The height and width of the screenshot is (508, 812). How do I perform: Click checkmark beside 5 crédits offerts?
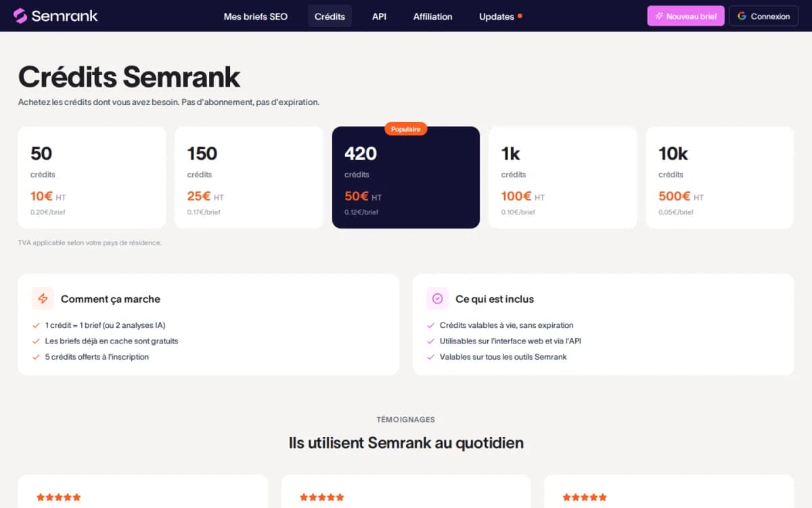point(36,357)
